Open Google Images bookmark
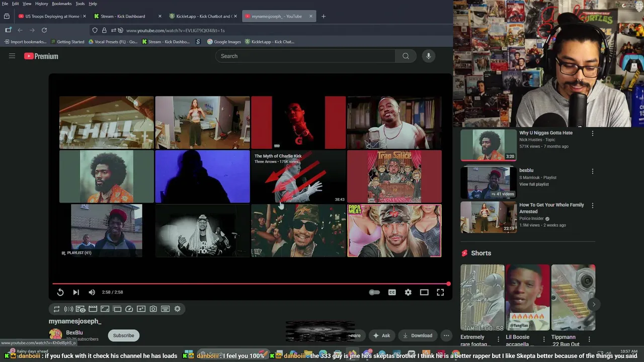 224,42
